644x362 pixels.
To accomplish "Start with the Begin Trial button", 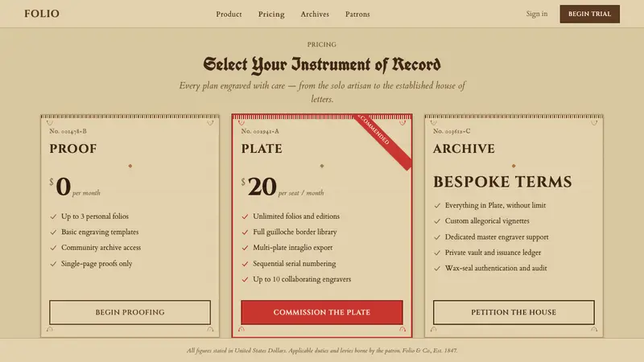I will point(589,14).
